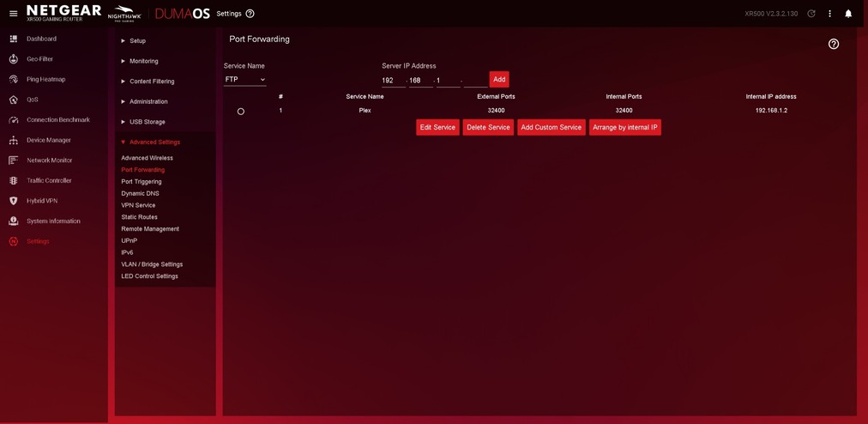
Task: Click the Geo-Filter icon
Action: click(13, 59)
